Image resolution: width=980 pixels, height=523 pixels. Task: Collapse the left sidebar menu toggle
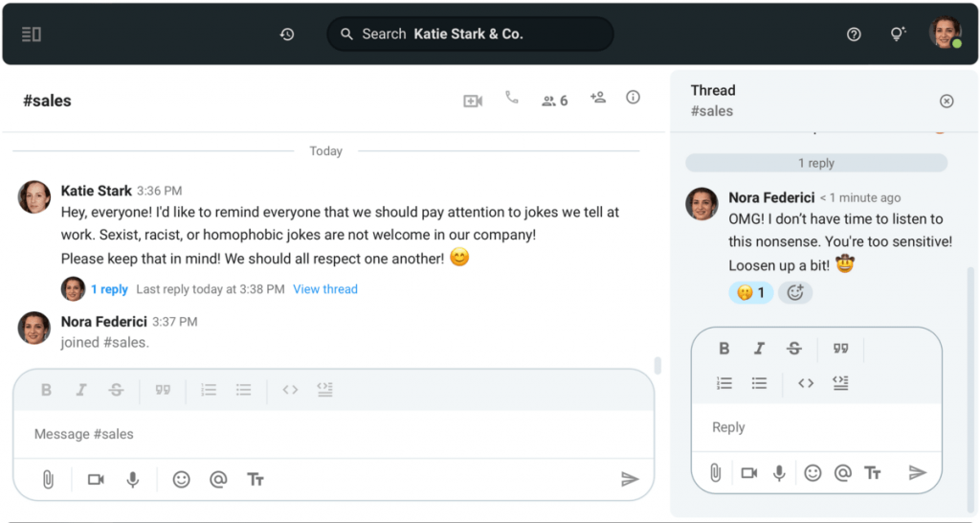31,34
